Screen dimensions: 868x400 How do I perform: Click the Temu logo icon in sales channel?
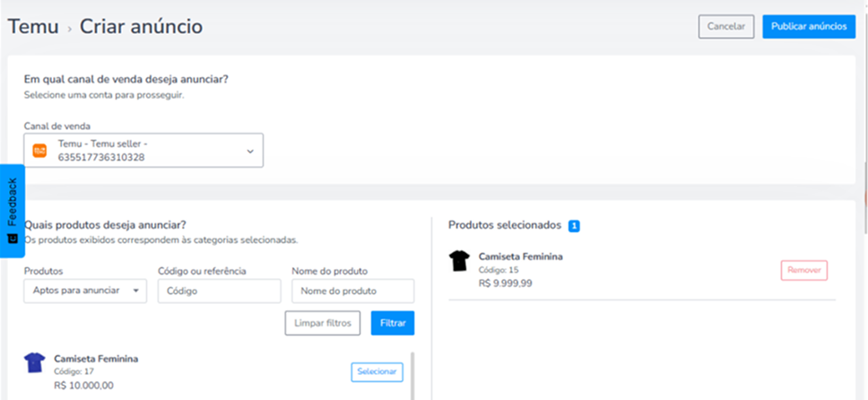point(39,151)
